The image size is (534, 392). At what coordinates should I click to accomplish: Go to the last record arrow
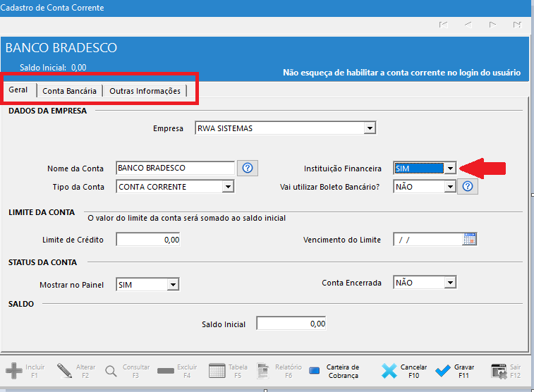(x=517, y=25)
